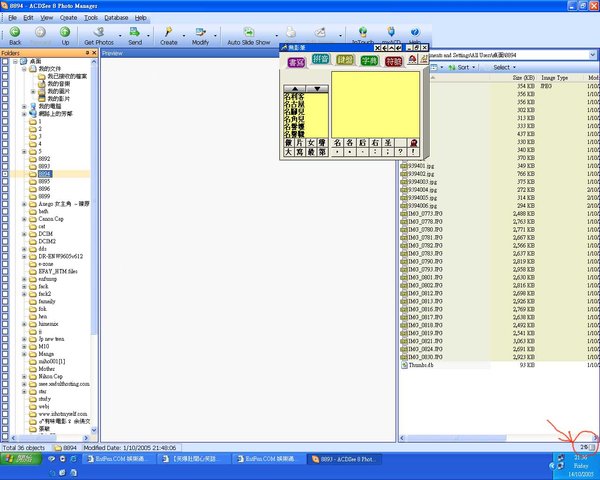The width and height of the screenshot is (600, 480).
Task: Click the Size (KB) column header
Action: tap(523, 78)
